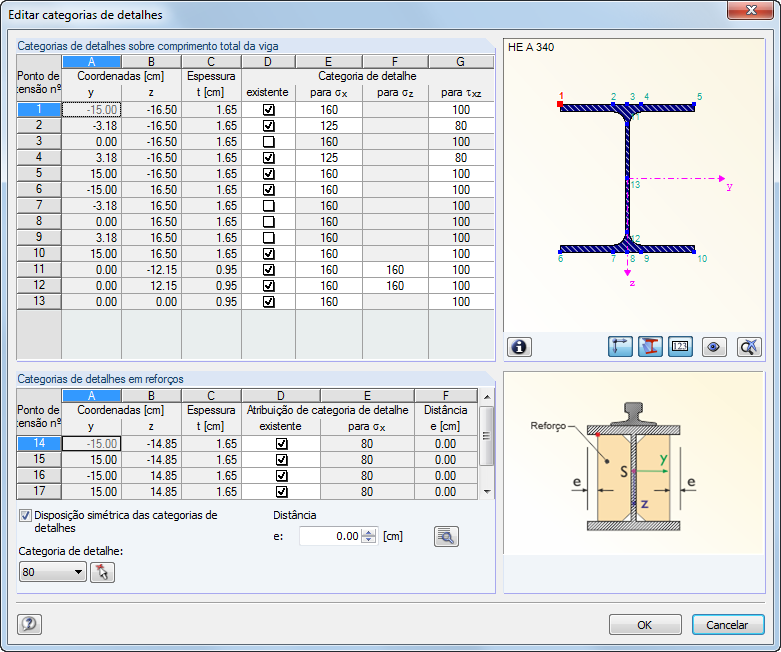Click y value -15.00 for point 1

coord(91,110)
